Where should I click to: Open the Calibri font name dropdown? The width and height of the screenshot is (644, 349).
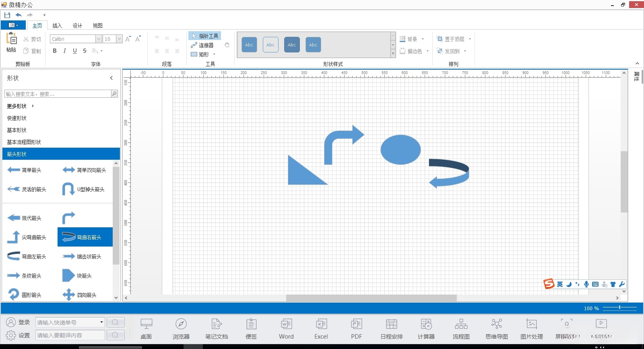point(99,39)
